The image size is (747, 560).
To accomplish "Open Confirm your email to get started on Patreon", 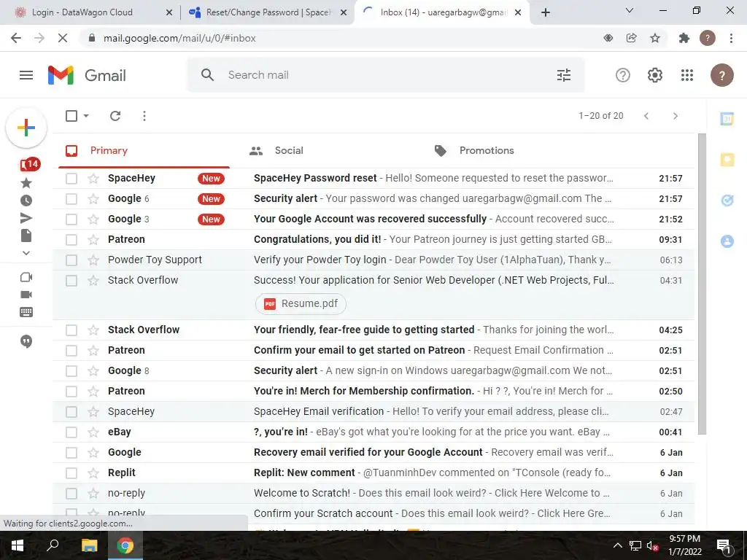I will [373, 351].
